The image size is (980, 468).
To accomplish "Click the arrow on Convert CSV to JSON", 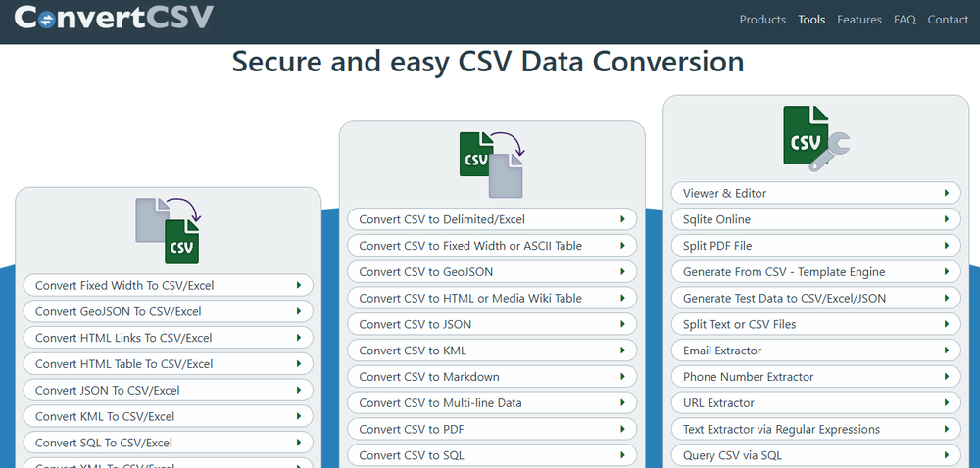I will click(x=623, y=324).
